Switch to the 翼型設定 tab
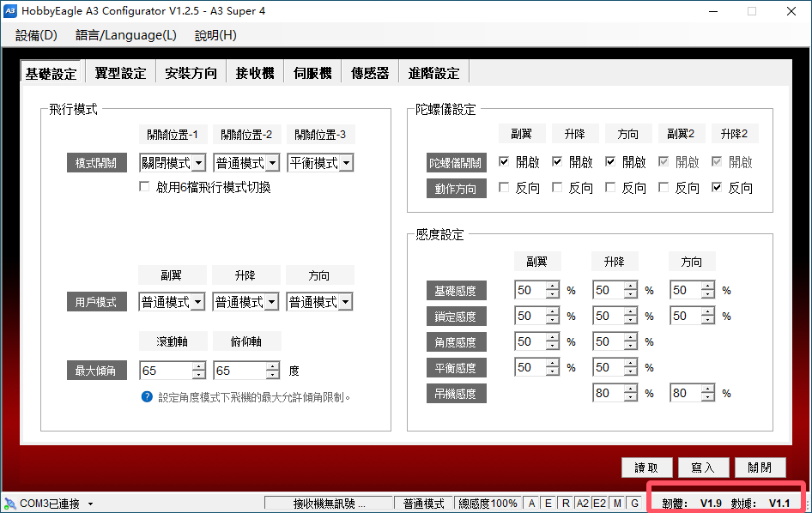This screenshot has width=812, height=513. pos(120,73)
